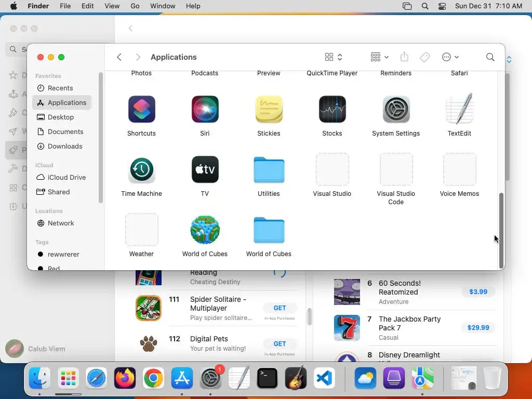This screenshot has width=532, height=399.
Task: Open Desktop in Finder sidebar
Action: pos(62,117)
